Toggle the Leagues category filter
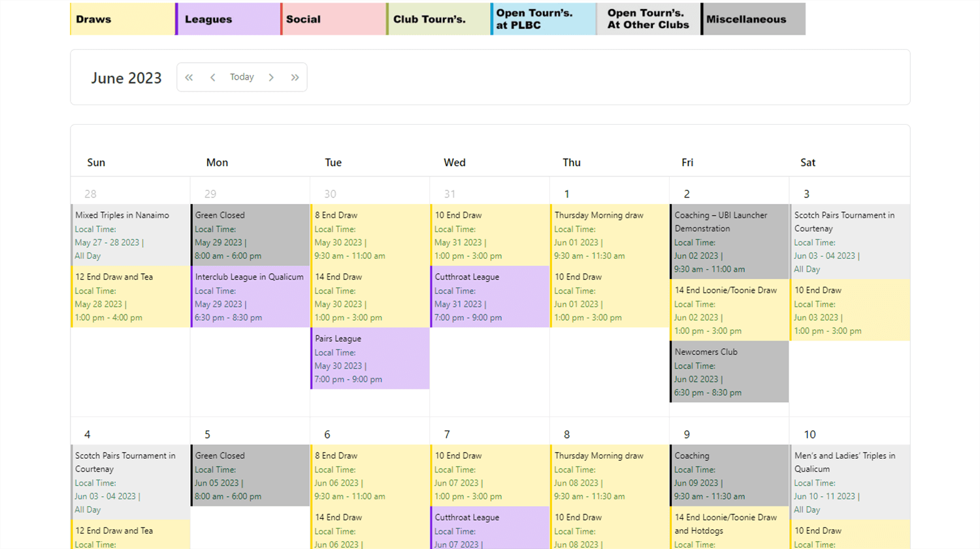The height and width of the screenshot is (549, 980). point(227,19)
